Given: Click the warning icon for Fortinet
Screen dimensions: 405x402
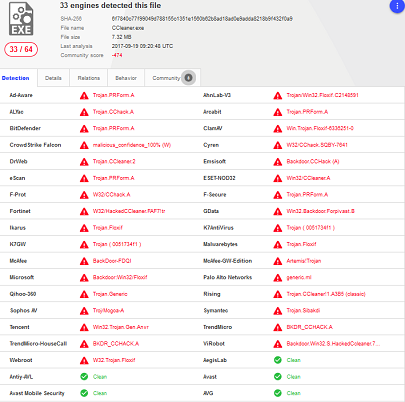Looking at the screenshot, I should click(x=84, y=212).
